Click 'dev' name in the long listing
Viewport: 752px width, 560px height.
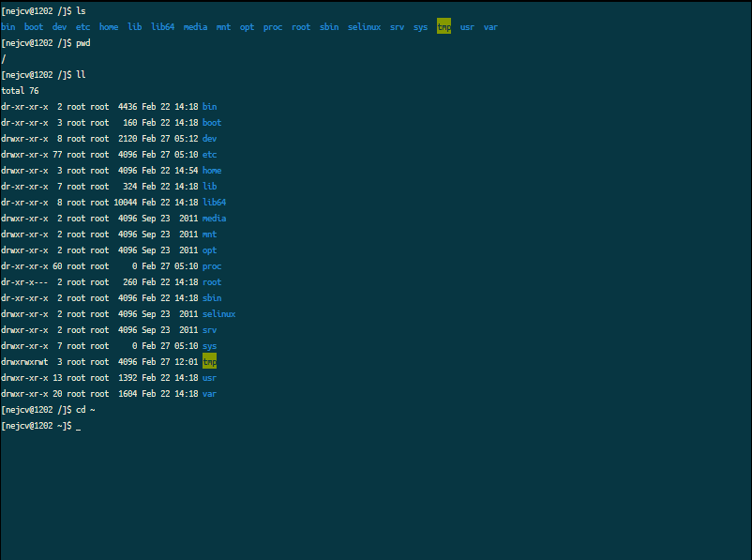[210, 139]
